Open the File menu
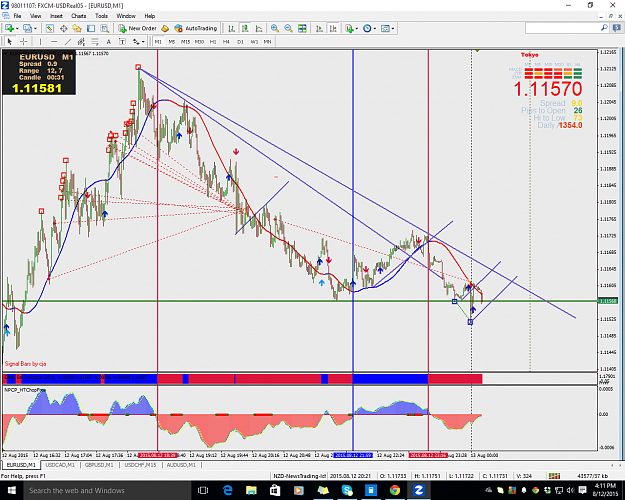The width and height of the screenshot is (625, 500). tap(18, 16)
